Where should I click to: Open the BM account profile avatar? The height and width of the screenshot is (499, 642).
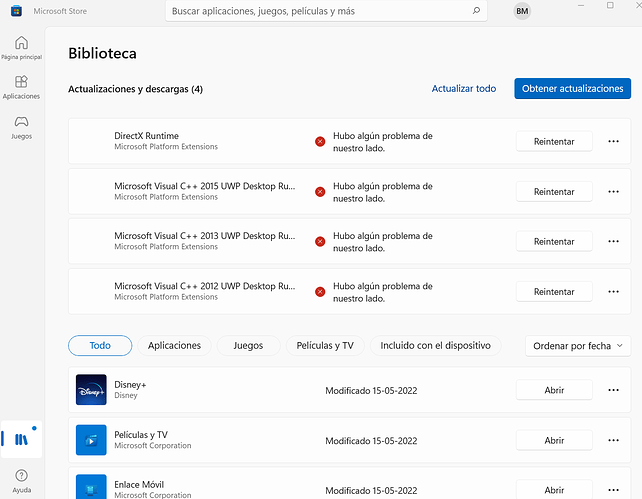[522, 11]
